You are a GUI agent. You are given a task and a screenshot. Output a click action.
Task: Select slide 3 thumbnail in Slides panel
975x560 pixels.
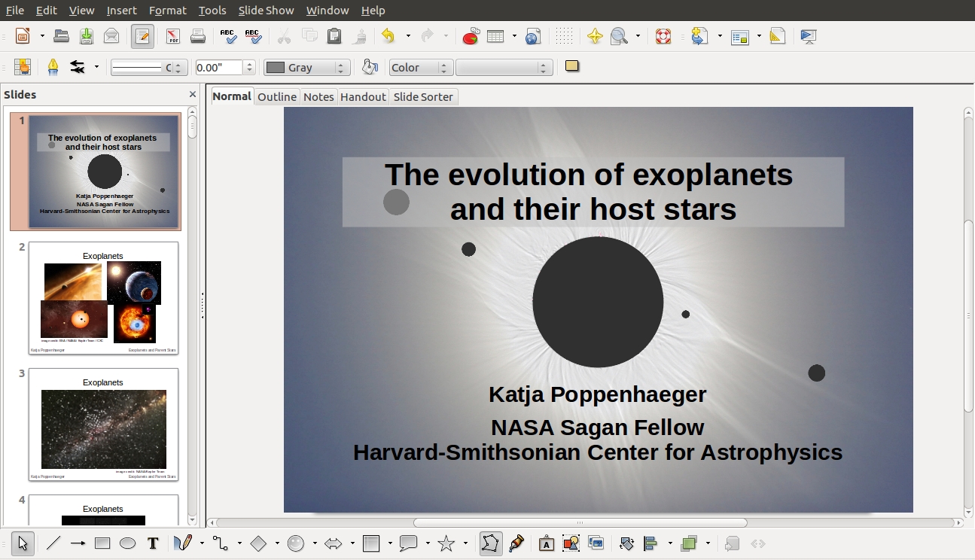pos(103,424)
